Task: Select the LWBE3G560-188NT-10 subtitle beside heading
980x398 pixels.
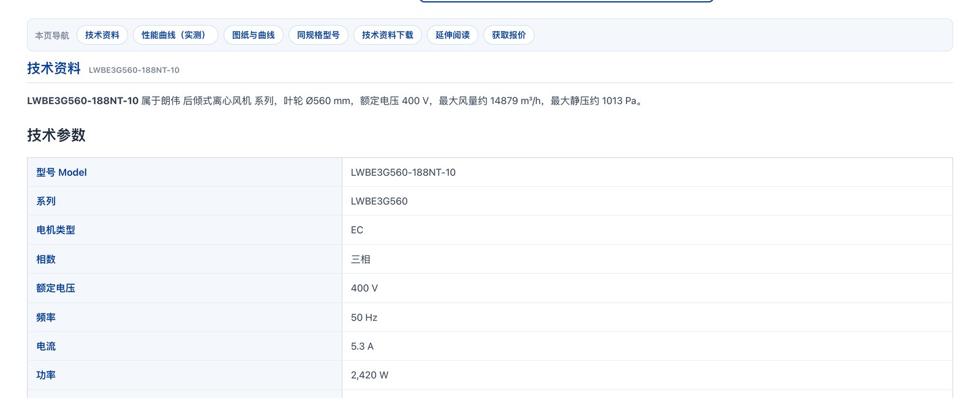Action: click(134, 70)
